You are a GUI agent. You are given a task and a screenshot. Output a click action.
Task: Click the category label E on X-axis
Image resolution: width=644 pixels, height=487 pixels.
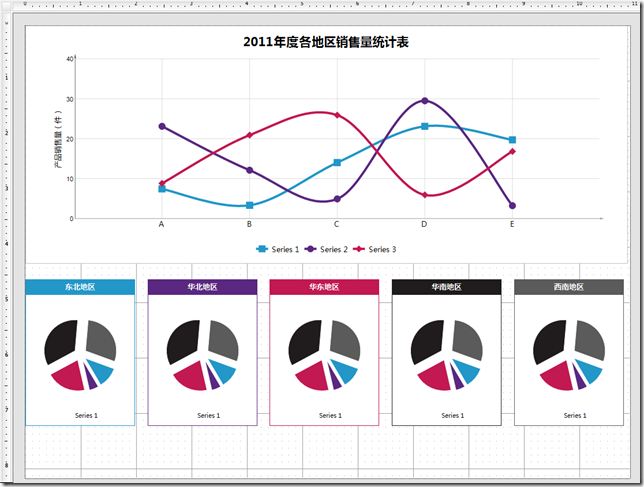[x=512, y=224]
